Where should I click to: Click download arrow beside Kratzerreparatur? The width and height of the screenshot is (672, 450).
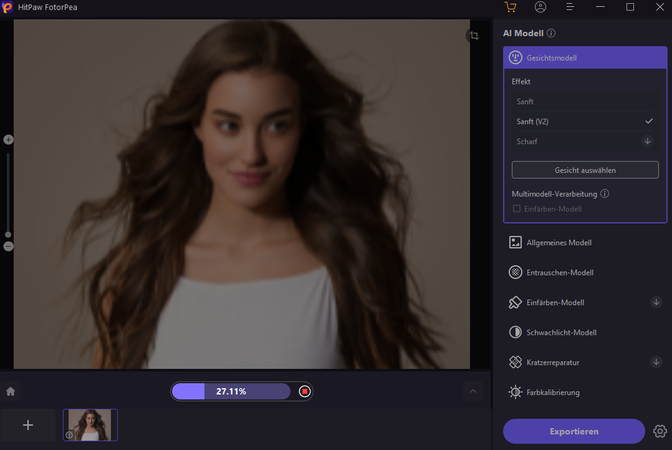[656, 362]
